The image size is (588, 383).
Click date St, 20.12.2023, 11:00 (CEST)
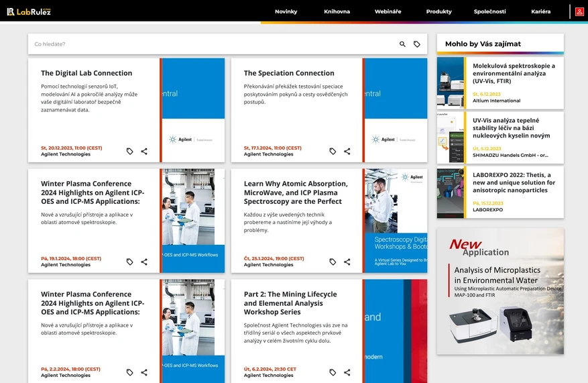[x=71, y=148]
